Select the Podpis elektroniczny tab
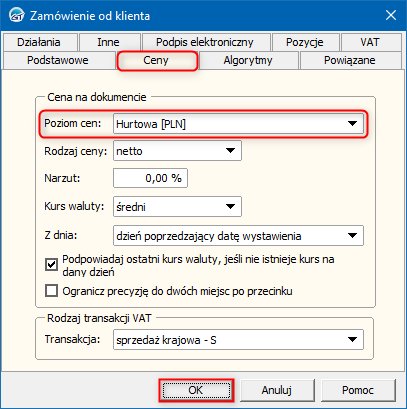Image resolution: width=407 pixels, height=409 pixels. [205, 42]
